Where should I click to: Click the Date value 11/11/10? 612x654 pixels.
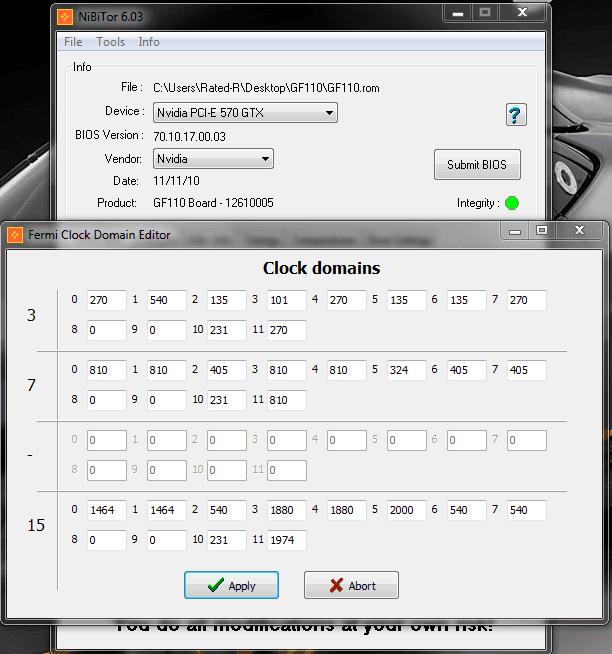click(176, 181)
